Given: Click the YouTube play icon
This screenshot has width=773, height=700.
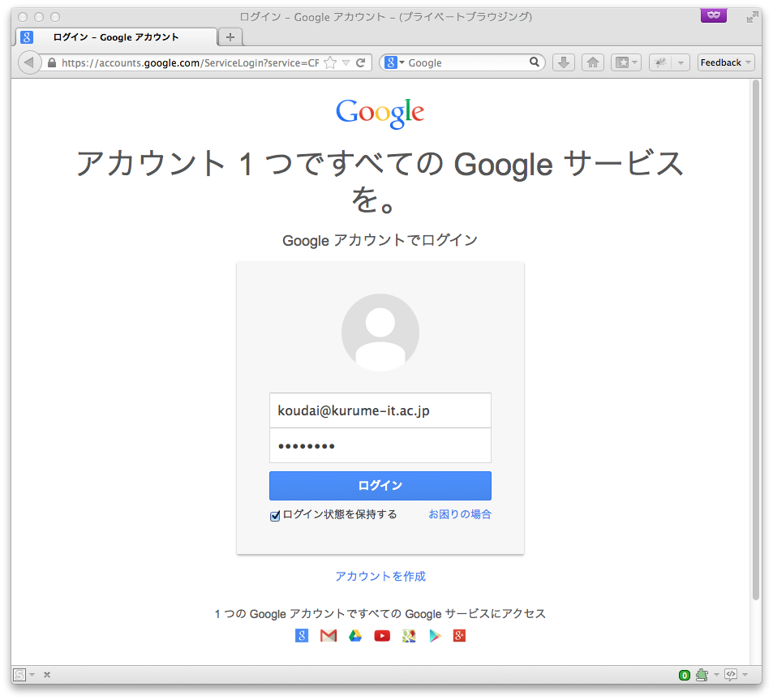Looking at the screenshot, I should click(382, 635).
